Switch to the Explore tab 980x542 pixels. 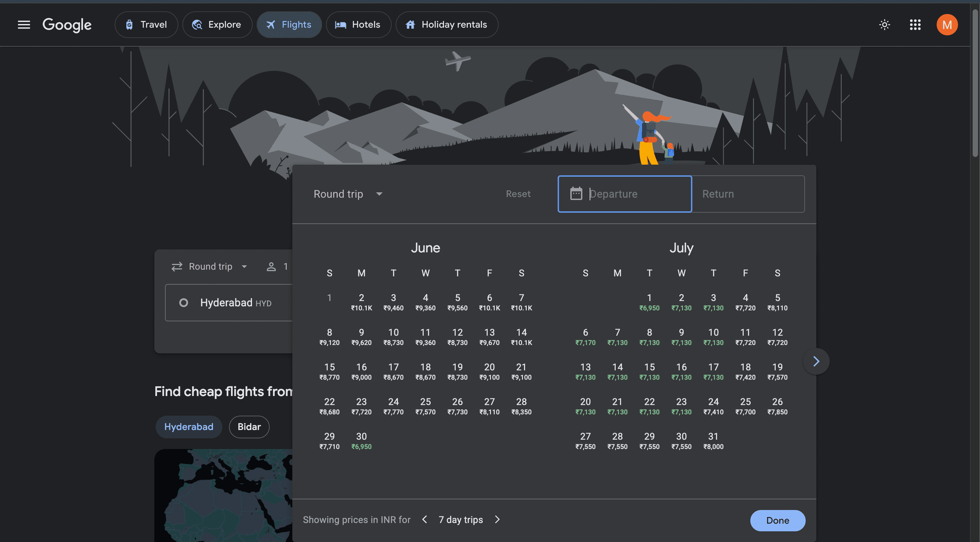coord(217,25)
